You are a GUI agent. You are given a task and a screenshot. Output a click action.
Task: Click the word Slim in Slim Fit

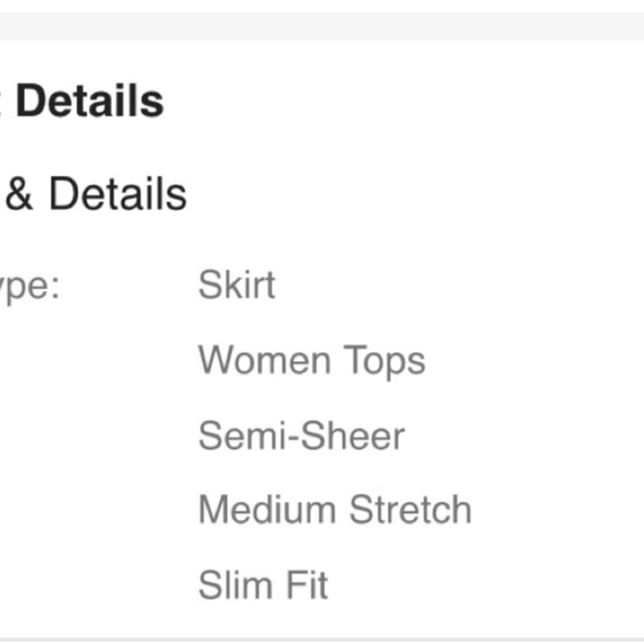click(x=235, y=585)
